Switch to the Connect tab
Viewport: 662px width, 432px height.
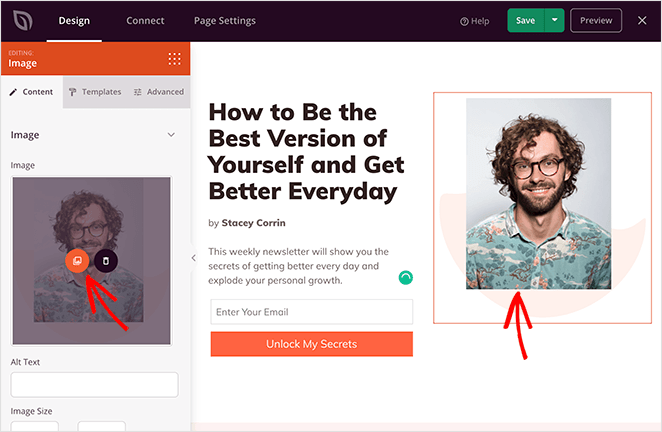(x=145, y=20)
